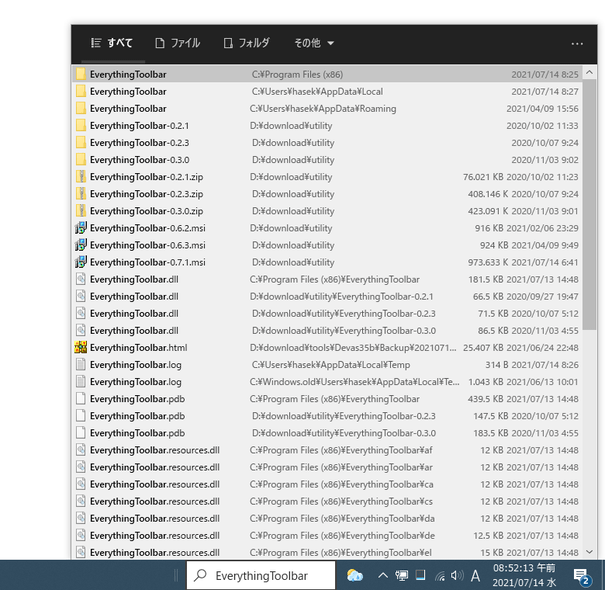Screen dimensions: 605x590
Task: Click pdb icon of 183.5 KB EverythingToolbar.pdb
Action: click(x=81, y=433)
